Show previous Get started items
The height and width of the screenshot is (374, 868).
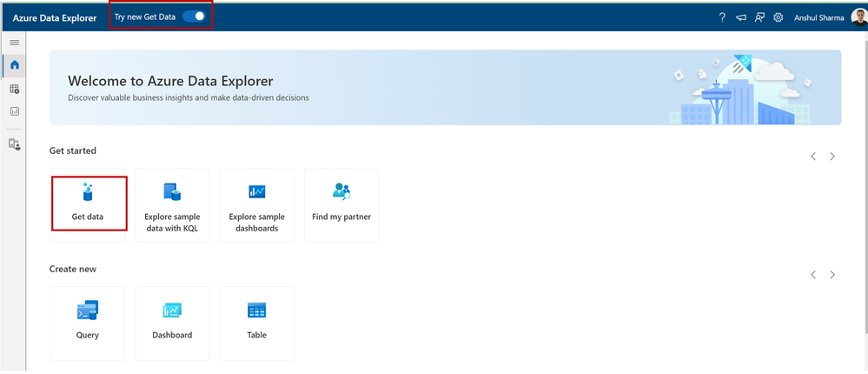[813, 157]
